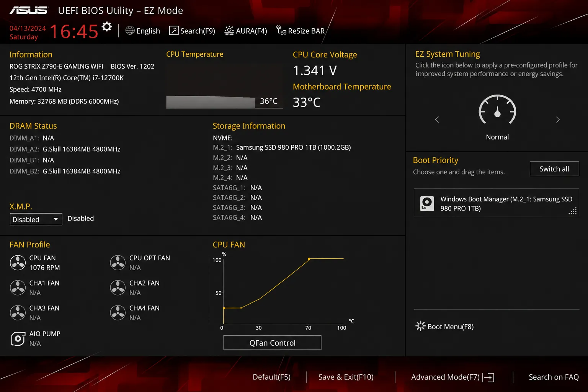Click the 1076 RPM CPU fan speed

[x=44, y=268]
